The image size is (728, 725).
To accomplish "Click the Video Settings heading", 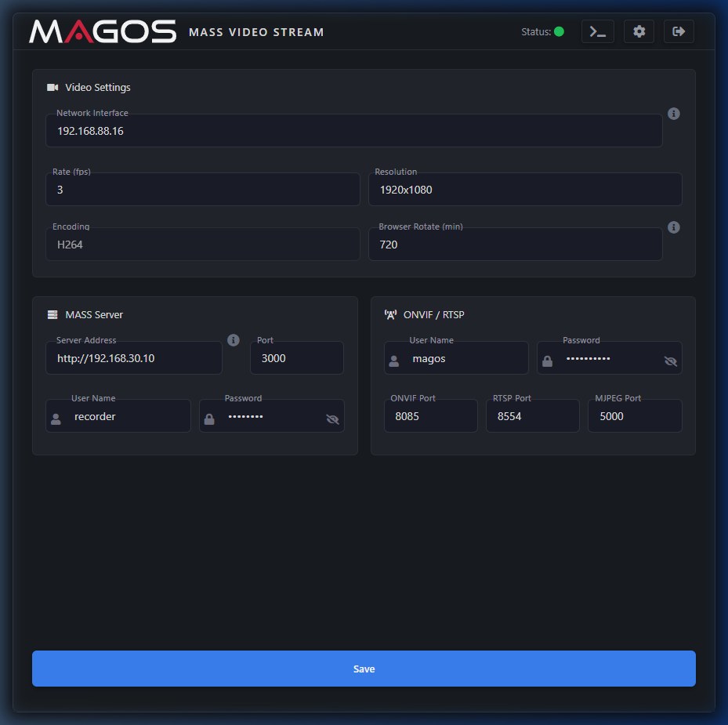I will [98, 87].
